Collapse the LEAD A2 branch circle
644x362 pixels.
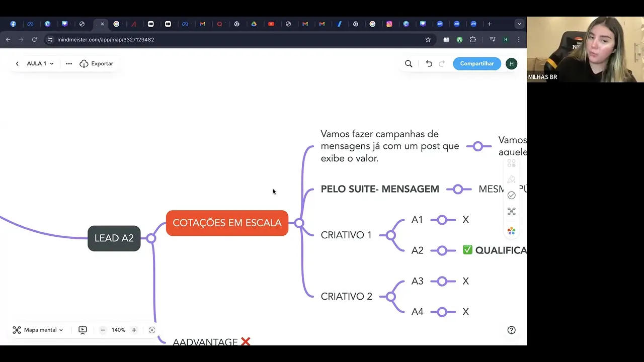[x=151, y=238]
